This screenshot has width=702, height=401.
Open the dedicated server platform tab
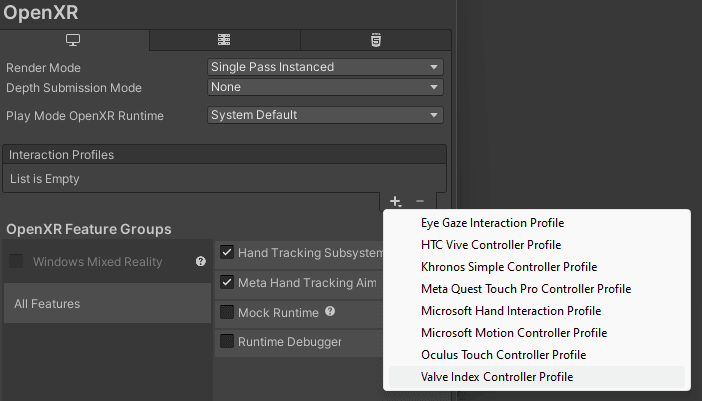pos(224,40)
